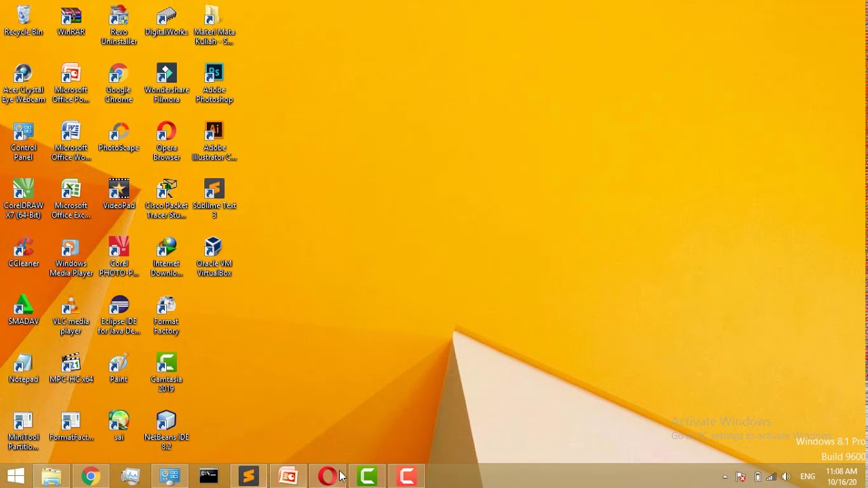Select the MiniTool Partition desktop shortcut

(24, 431)
